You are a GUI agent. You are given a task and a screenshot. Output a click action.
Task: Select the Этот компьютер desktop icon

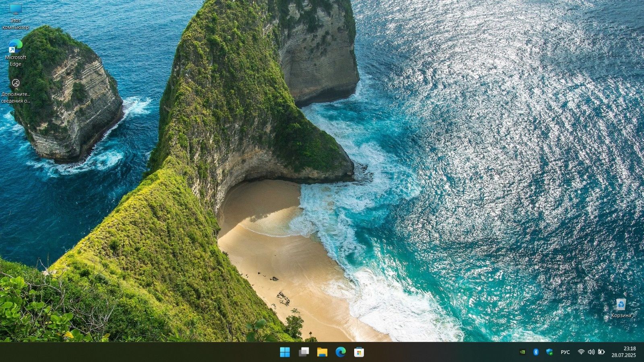(x=16, y=16)
